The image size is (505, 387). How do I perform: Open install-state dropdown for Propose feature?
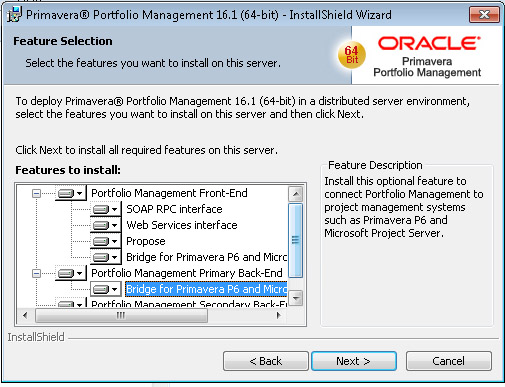(x=105, y=241)
